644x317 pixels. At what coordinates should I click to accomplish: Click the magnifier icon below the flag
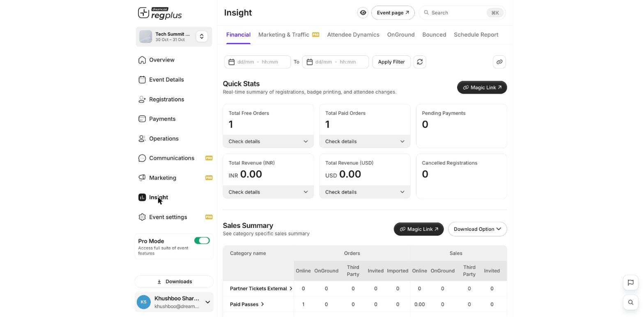[x=630, y=303]
